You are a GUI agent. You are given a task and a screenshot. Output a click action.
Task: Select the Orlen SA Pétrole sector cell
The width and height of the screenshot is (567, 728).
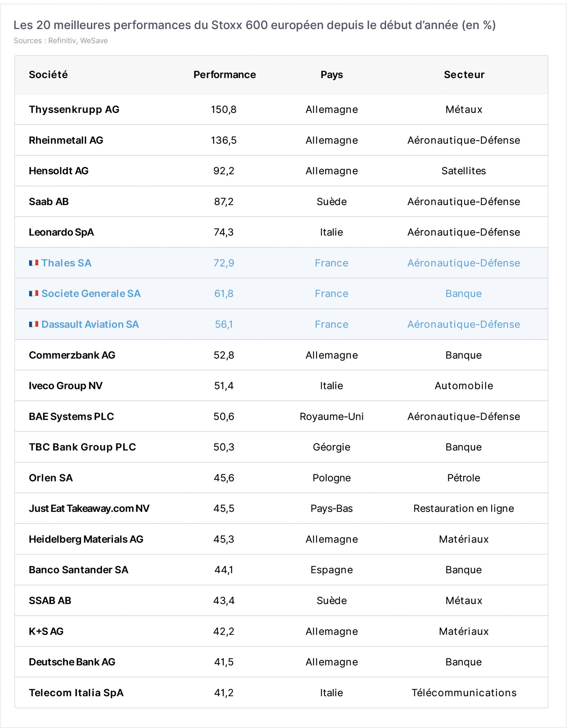coord(464,478)
